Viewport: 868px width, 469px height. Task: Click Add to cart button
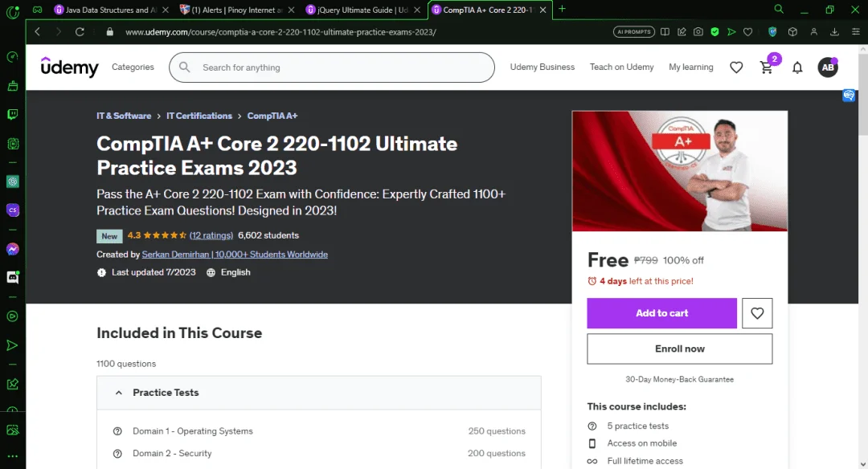click(661, 313)
